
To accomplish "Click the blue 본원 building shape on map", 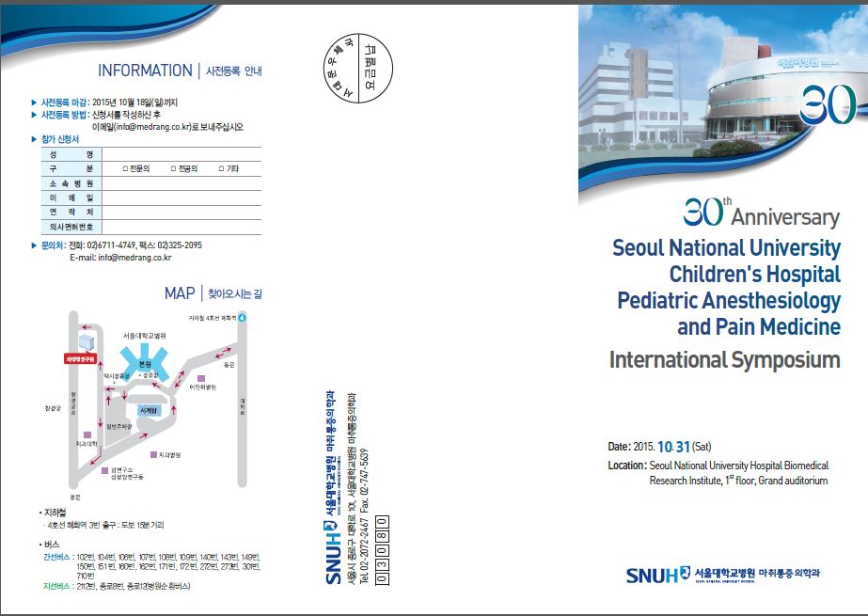I will click(x=145, y=362).
